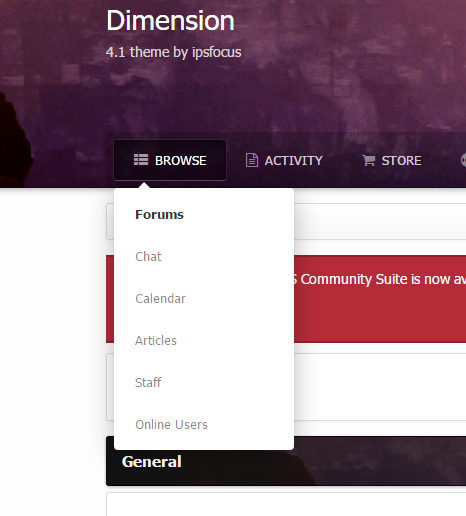Click the red Community Suite announcement banner

pyautogui.click(x=380, y=299)
